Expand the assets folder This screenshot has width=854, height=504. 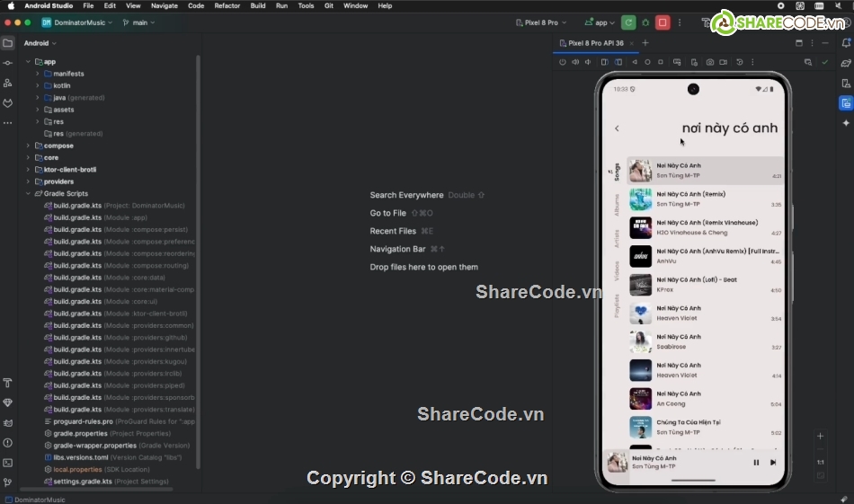click(38, 110)
